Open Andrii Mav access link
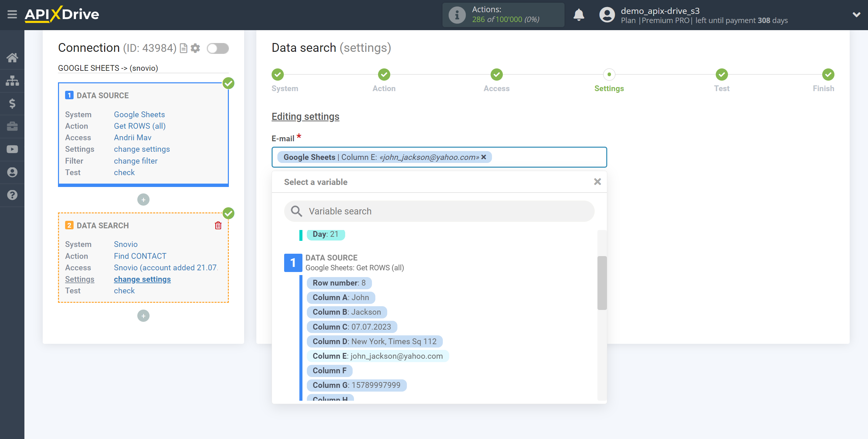This screenshot has height=439, width=868. click(133, 138)
